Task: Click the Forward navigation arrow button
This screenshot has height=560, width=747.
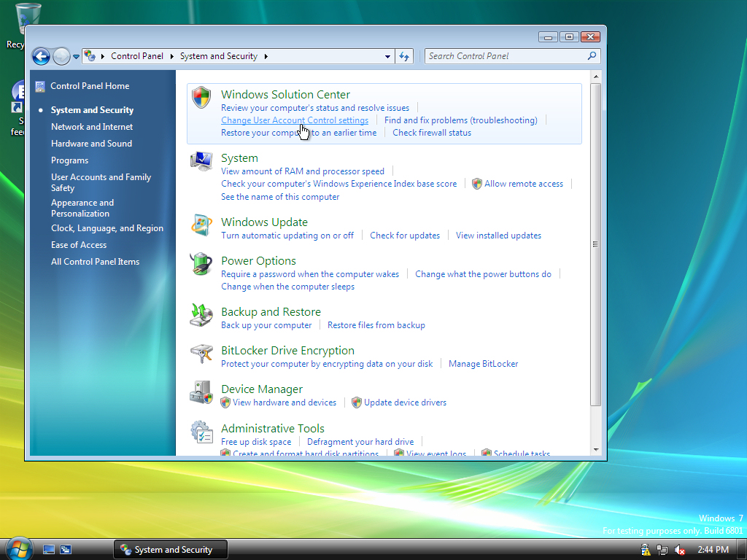Action: coord(61,56)
